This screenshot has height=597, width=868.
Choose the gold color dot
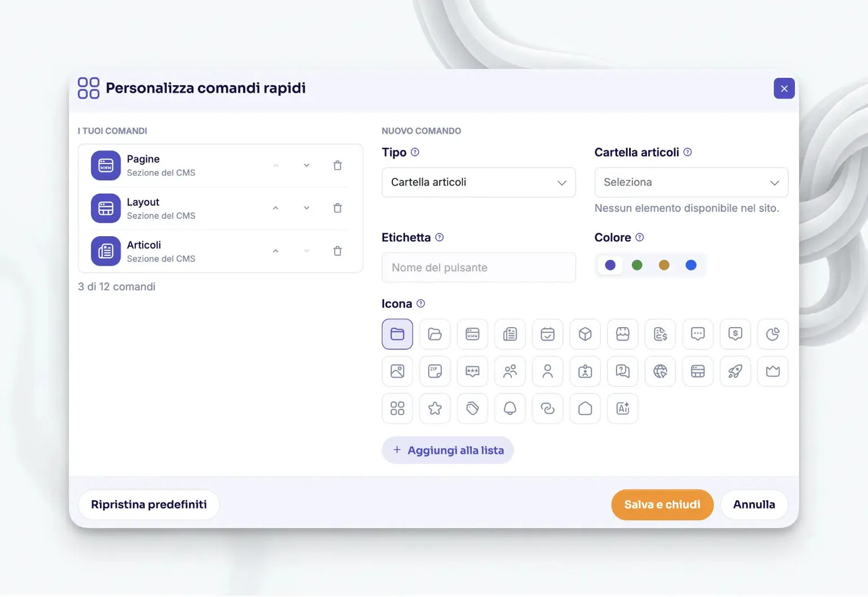coord(664,265)
